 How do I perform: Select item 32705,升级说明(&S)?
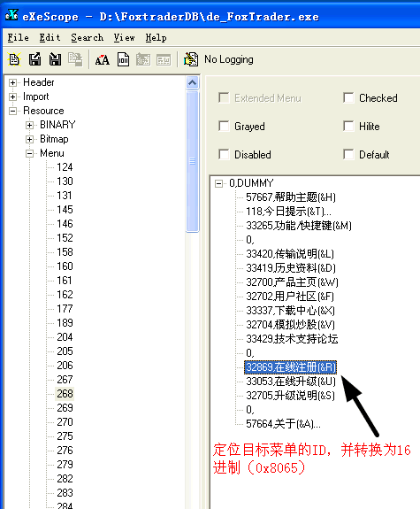[x=290, y=396]
